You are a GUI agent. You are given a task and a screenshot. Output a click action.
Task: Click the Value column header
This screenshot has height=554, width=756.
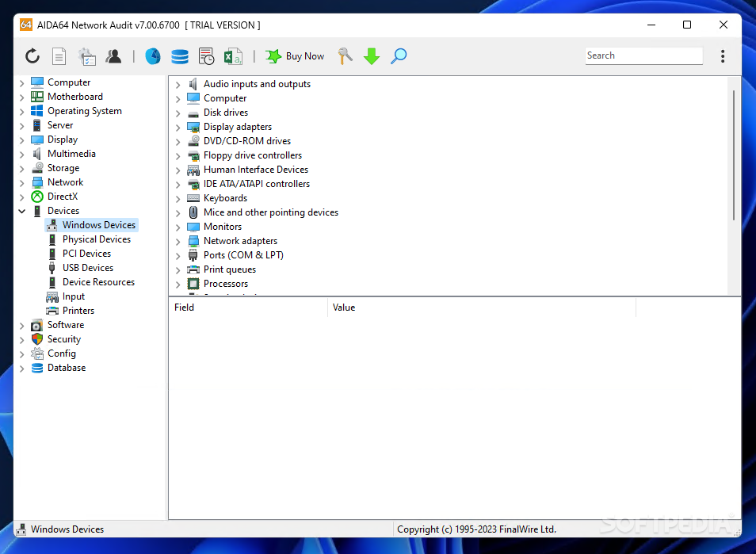481,308
